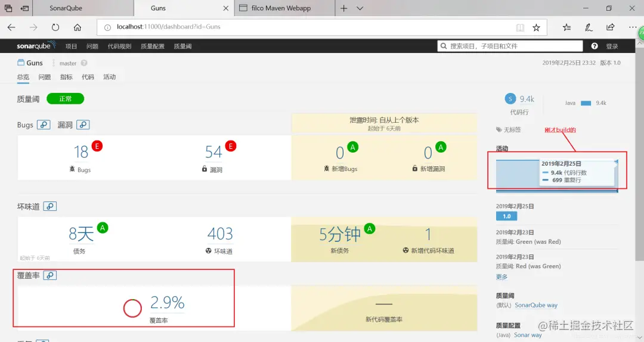The height and width of the screenshot is (342, 644).
Task: Click the 新增Bugs zero count
Action: (340, 153)
